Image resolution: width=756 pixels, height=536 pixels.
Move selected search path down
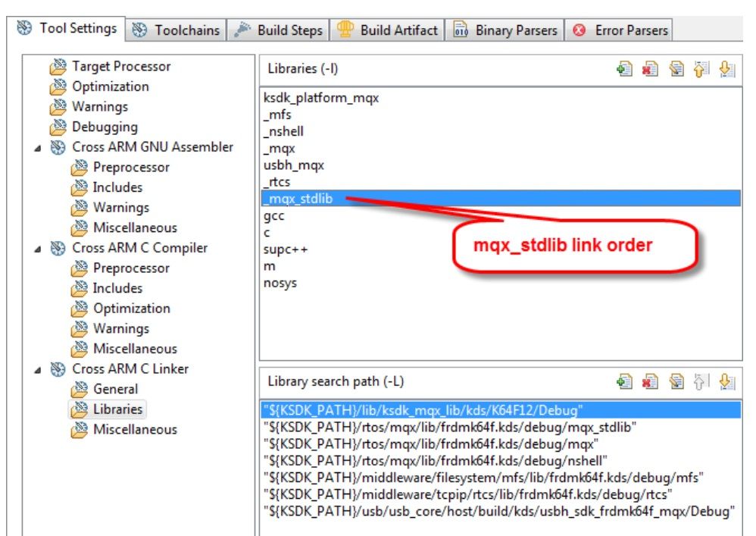tap(727, 381)
